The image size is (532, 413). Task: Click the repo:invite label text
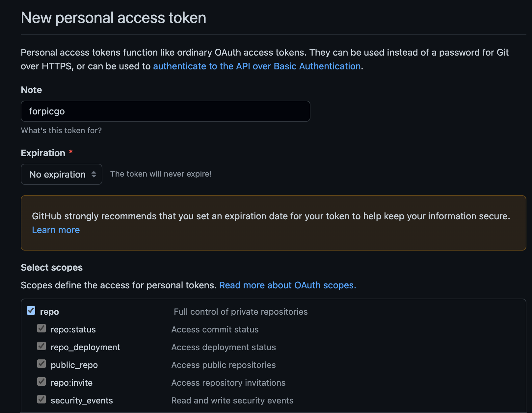(71, 383)
